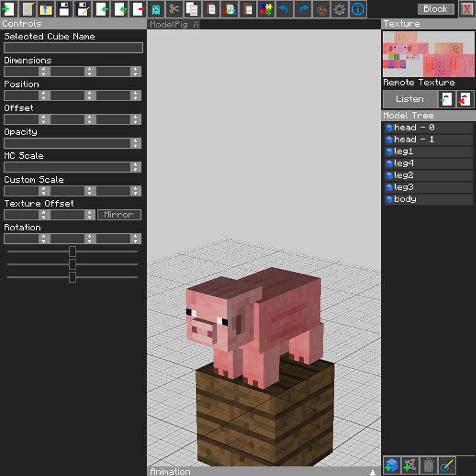Image resolution: width=476 pixels, height=476 pixels.
Task: Toggle the Mirror button for Texture Offset
Action: pyautogui.click(x=119, y=215)
